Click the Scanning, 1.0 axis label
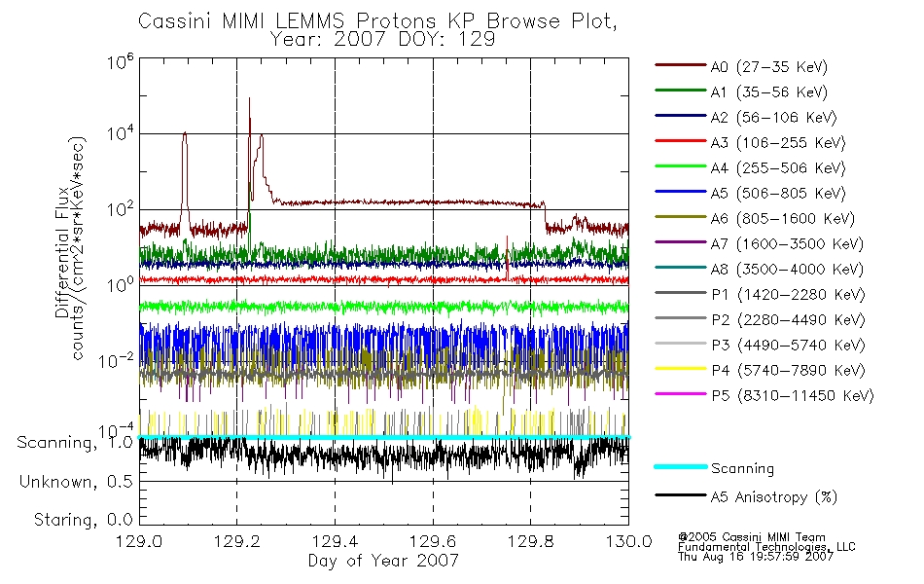The image size is (924, 584). (75, 443)
